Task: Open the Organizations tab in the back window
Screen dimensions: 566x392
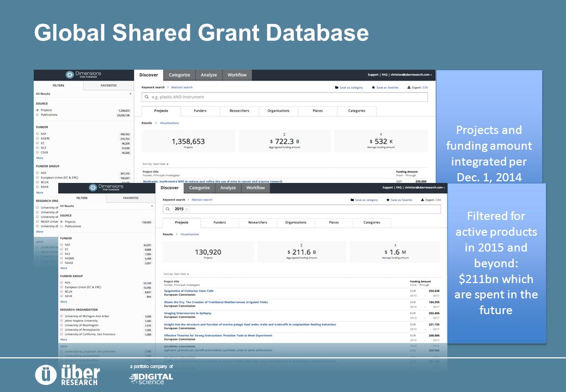Action: pyautogui.click(x=278, y=111)
